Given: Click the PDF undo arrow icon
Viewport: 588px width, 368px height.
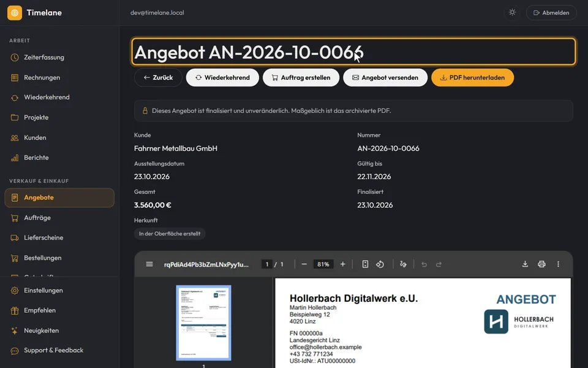Looking at the screenshot, I should pos(424,264).
